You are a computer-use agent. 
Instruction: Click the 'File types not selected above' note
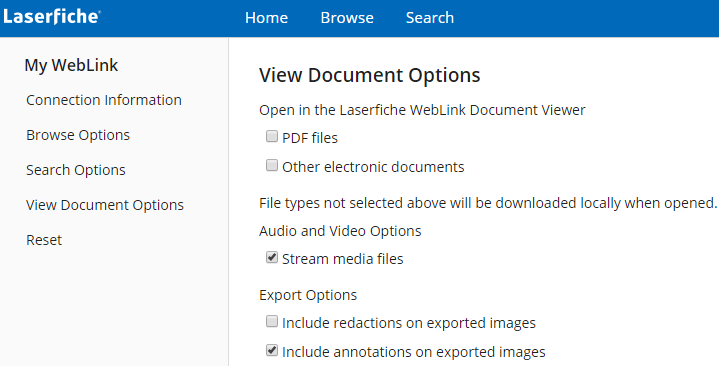[488, 203]
